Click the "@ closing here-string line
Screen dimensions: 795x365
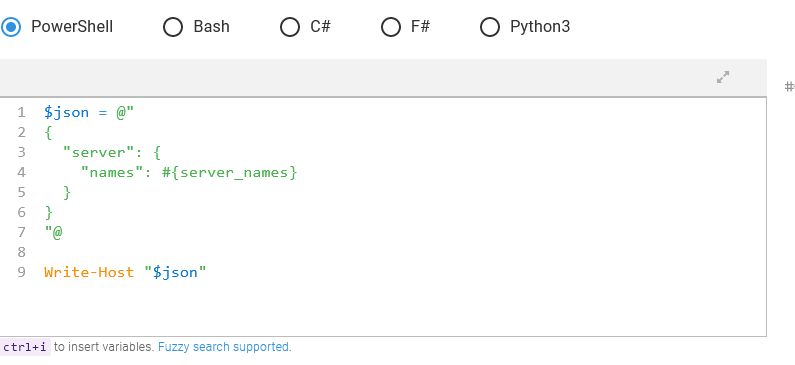pos(53,232)
